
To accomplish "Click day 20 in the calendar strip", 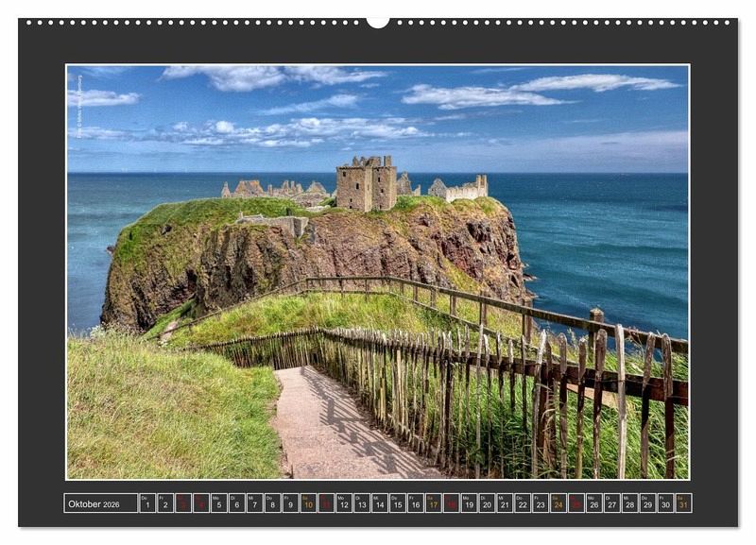I will [x=487, y=503].
